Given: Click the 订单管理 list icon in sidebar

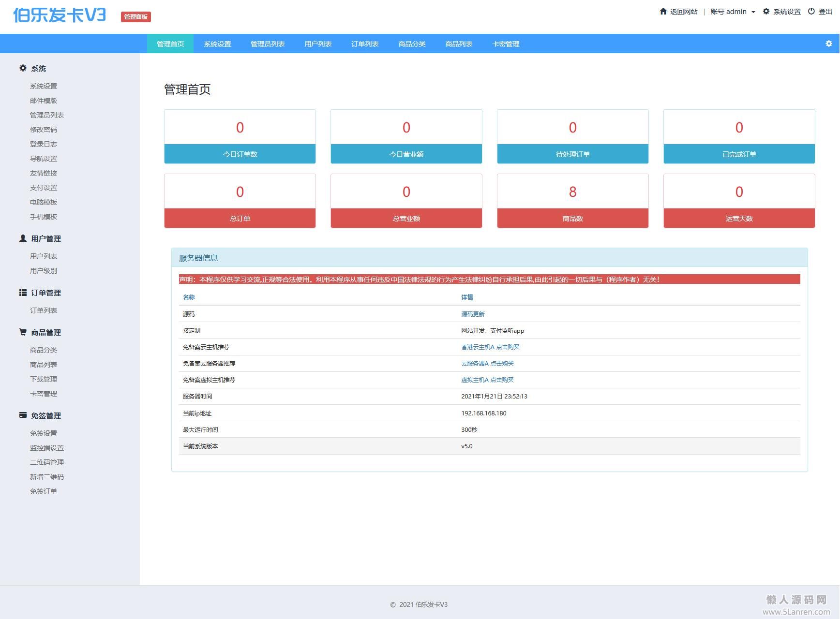Looking at the screenshot, I should click(23, 293).
